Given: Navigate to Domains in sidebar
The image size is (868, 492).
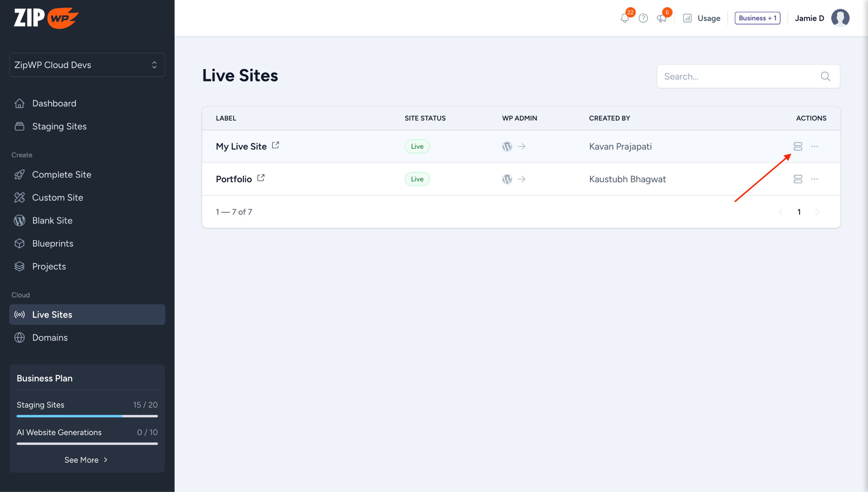Looking at the screenshot, I should click(50, 338).
